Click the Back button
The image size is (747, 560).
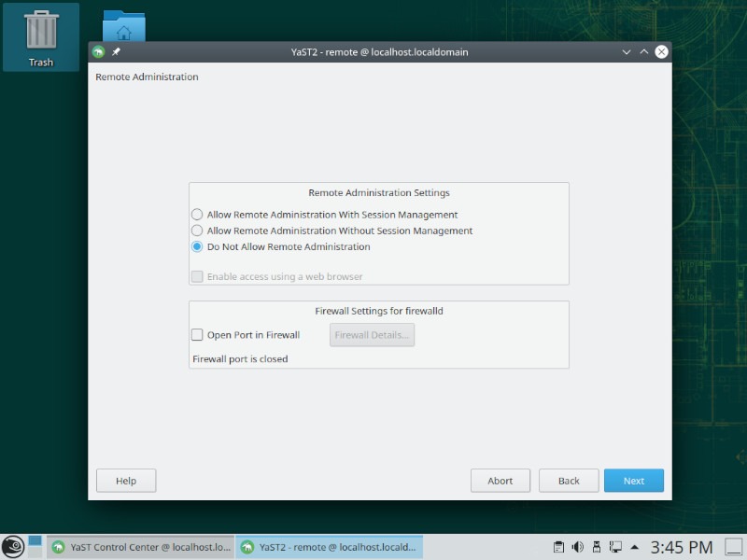(x=569, y=481)
